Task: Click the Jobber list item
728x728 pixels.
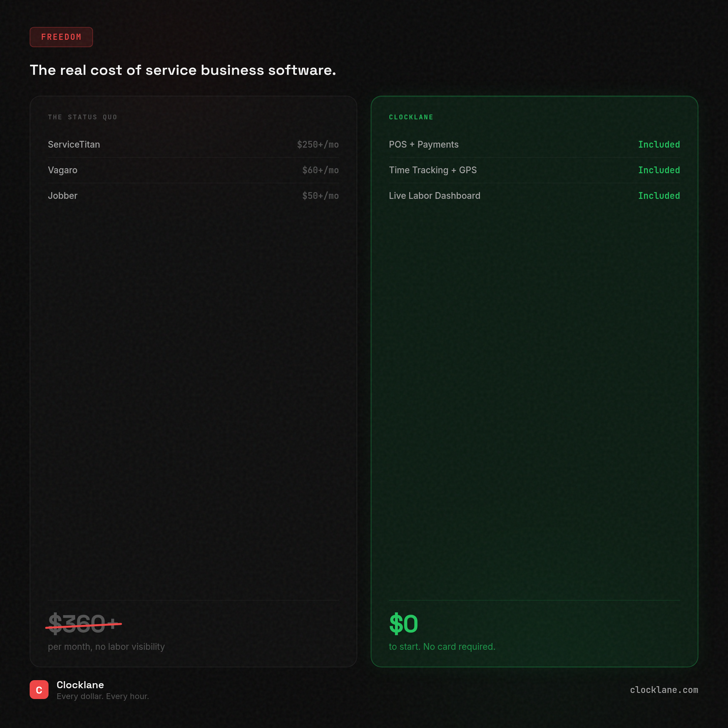Action: coord(63,195)
